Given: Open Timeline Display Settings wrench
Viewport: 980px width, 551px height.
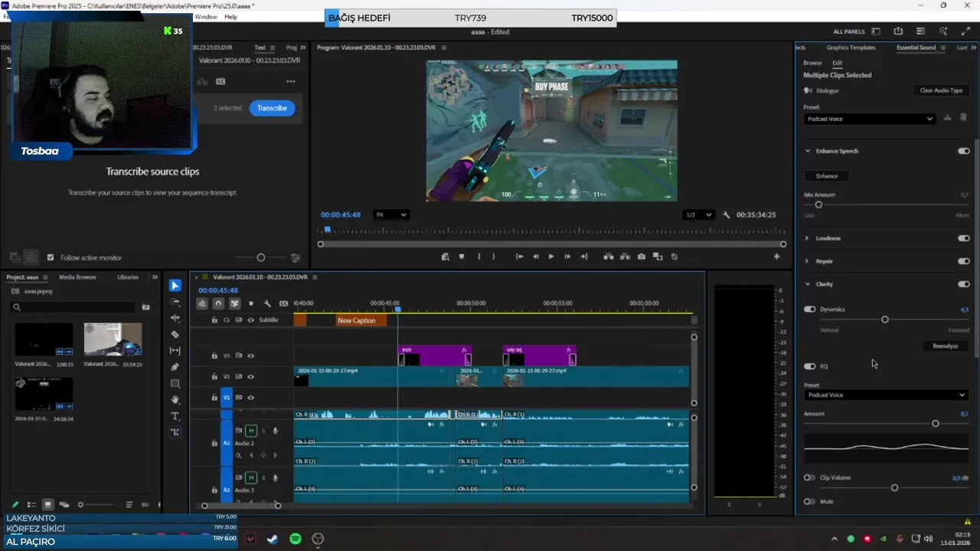Looking at the screenshot, I should [267, 303].
